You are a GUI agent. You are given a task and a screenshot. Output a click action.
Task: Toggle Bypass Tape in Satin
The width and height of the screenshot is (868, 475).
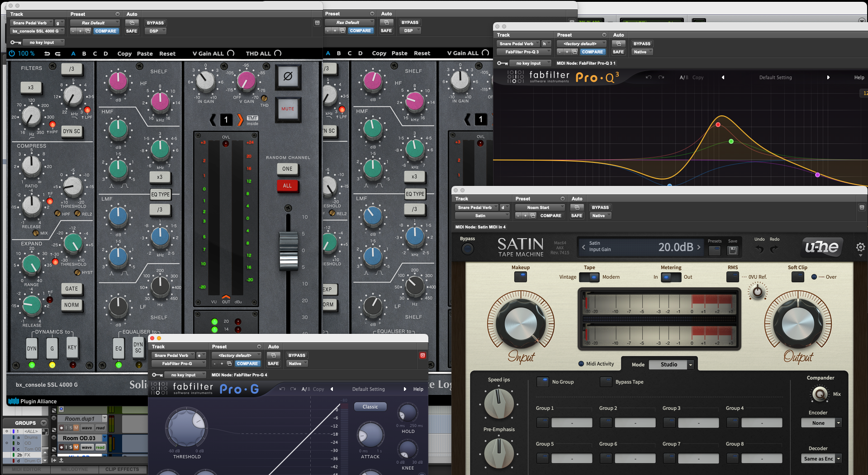click(x=606, y=382)
